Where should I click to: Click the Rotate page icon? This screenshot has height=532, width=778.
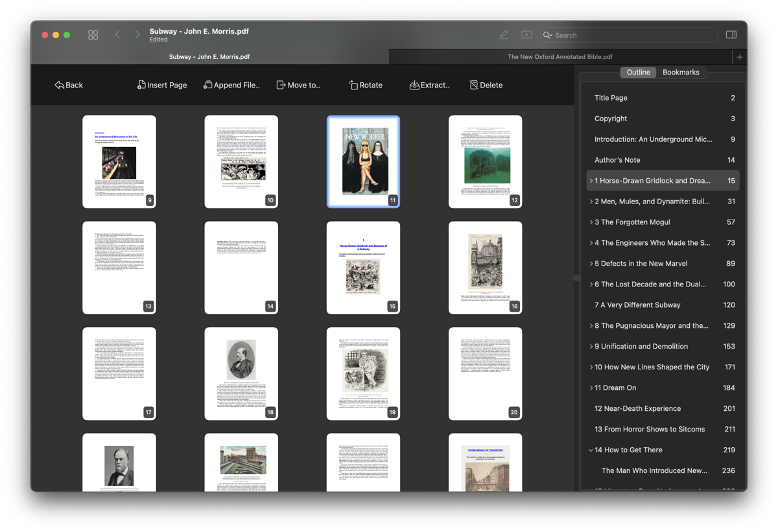(353, 85)
